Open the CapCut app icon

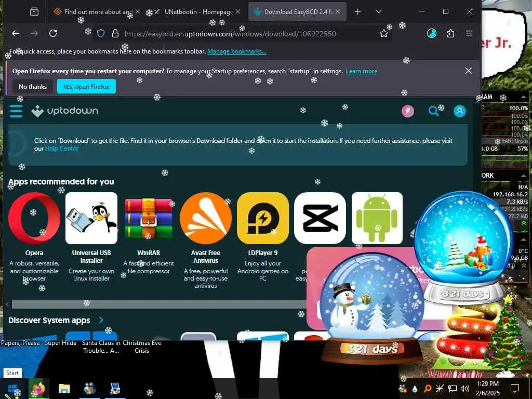[320, 218]
